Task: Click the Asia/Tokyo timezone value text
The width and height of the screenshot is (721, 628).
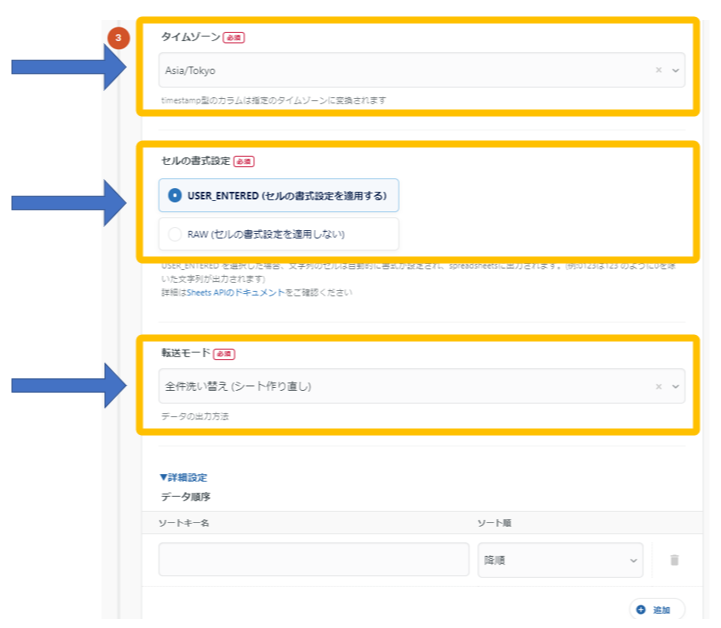Action: click(x=190, y=70)
